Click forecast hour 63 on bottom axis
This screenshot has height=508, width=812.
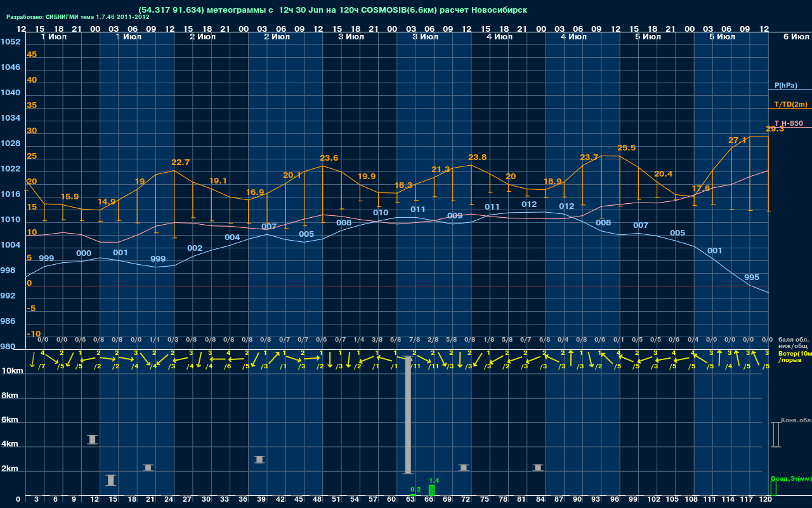click(410, 500)
